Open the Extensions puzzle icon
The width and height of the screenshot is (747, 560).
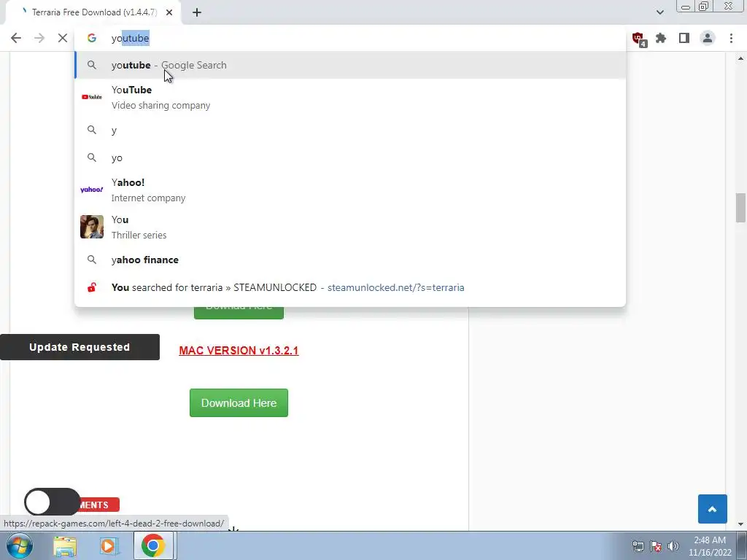pos(661,38)
